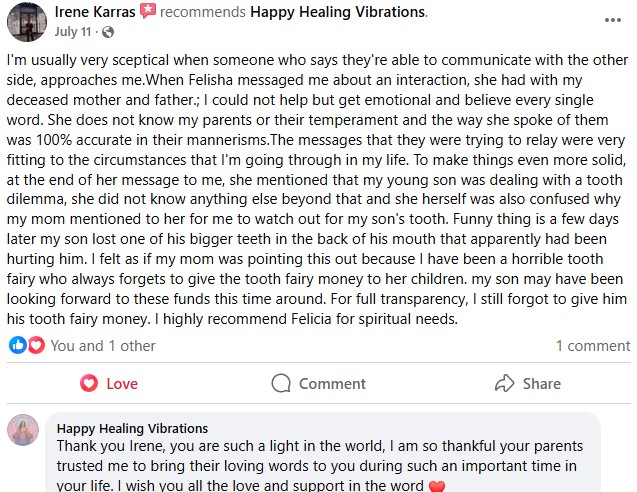The width and height of the screenshot is (637, 492).
Task: Click Irene Karras profile picture
Action: click(23, 20)
